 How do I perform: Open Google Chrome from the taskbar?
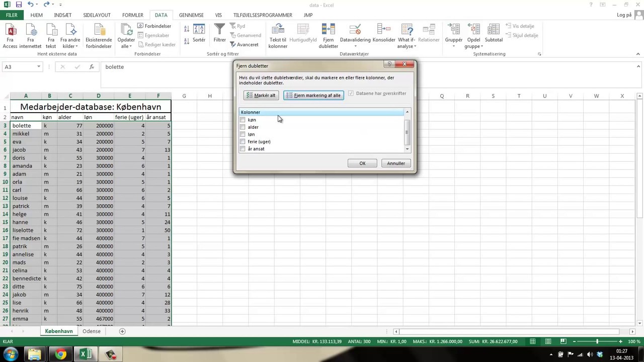pos(60,354)
